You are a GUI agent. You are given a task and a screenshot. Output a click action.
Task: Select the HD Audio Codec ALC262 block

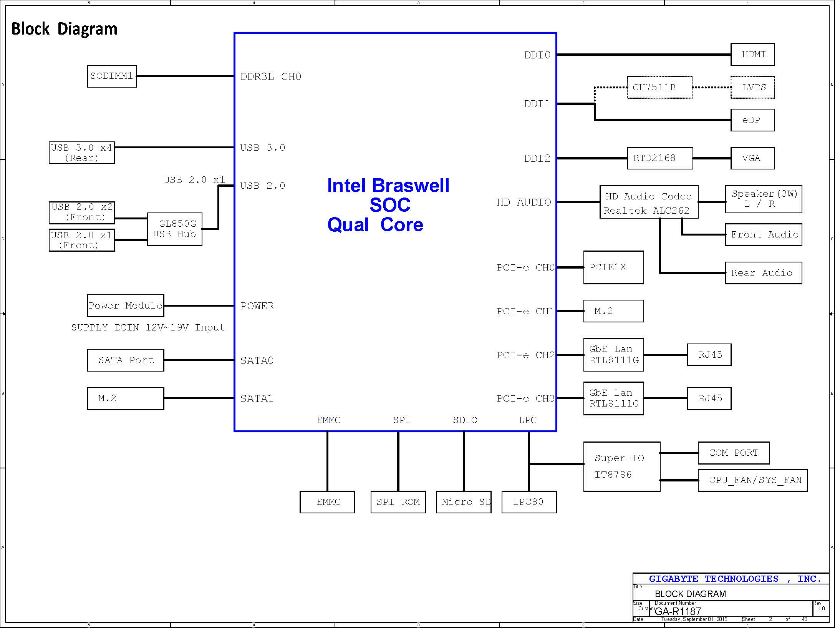point(648,202)
